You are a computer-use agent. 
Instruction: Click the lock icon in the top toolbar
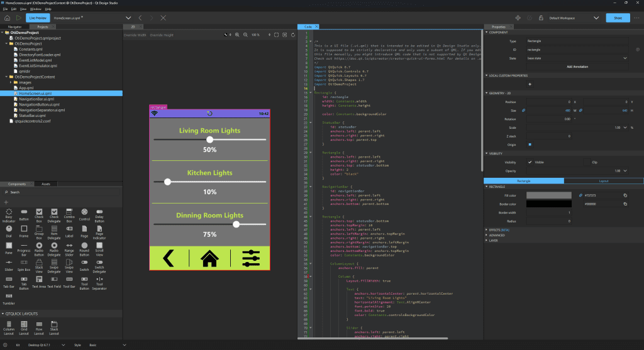(541, 18)
